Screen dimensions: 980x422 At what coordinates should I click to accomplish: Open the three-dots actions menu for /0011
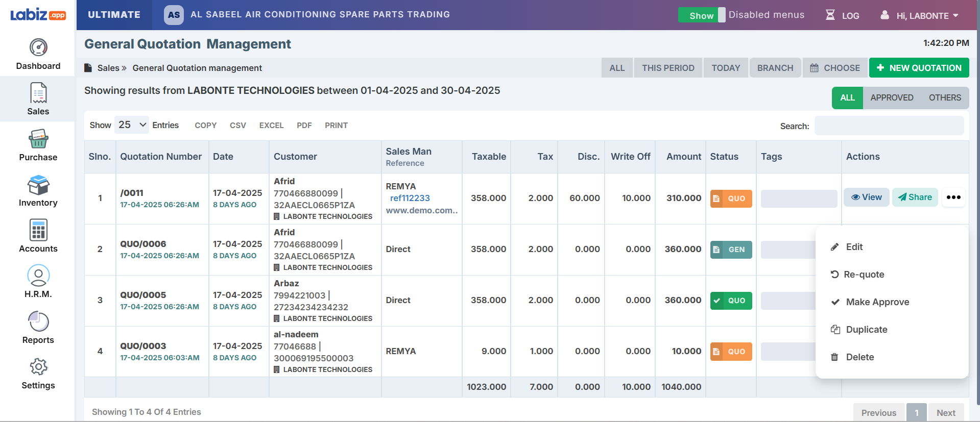pyautogui.click(x=953, y=197)
